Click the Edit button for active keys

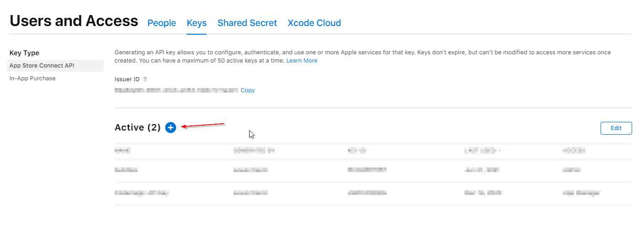click(616, 128)
